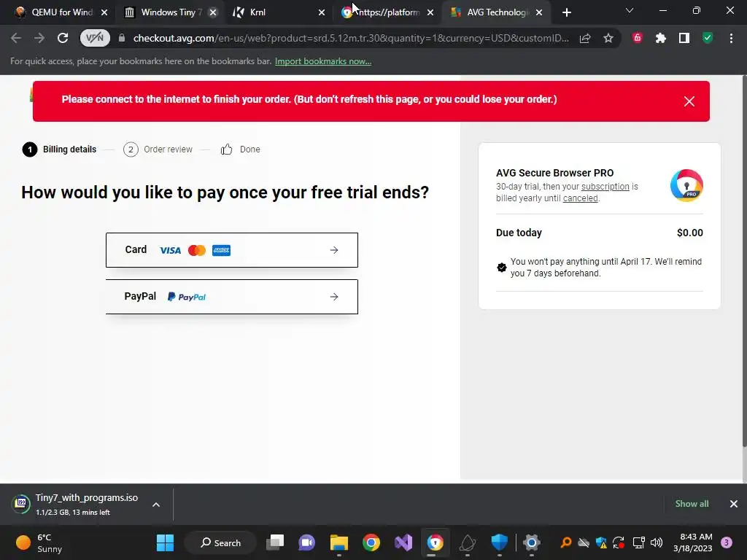Open the canceled link
This screenshot has width=747, height=560.
580,198
